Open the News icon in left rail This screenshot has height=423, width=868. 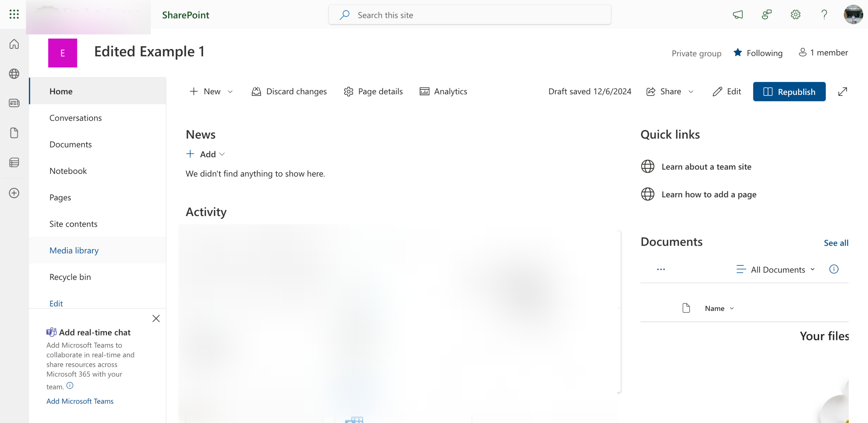[14, 103]
